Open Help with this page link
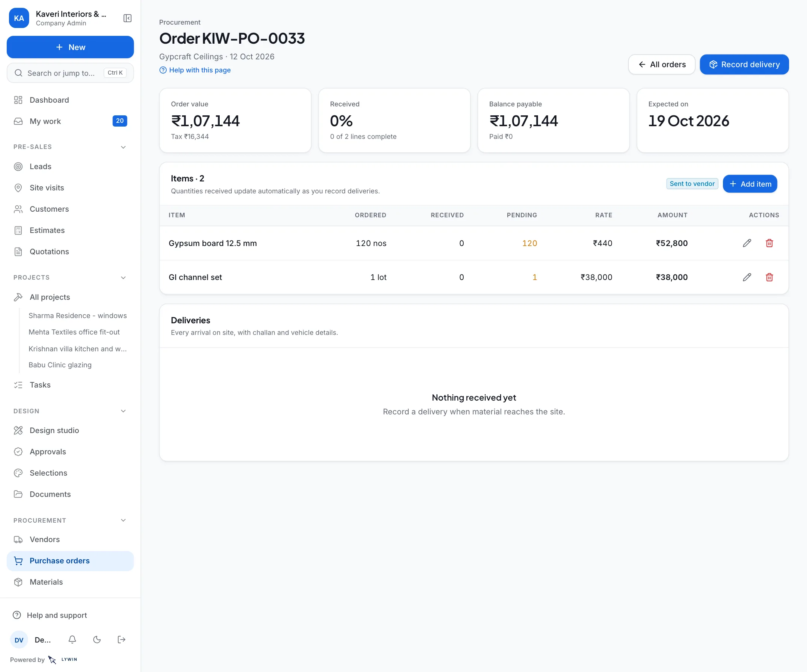This screenshot has width=807, height=672. 195,70
